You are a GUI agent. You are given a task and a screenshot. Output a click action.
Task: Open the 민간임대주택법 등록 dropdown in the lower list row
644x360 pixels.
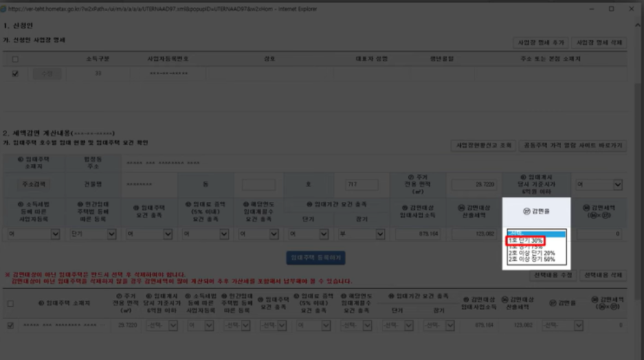237,326
